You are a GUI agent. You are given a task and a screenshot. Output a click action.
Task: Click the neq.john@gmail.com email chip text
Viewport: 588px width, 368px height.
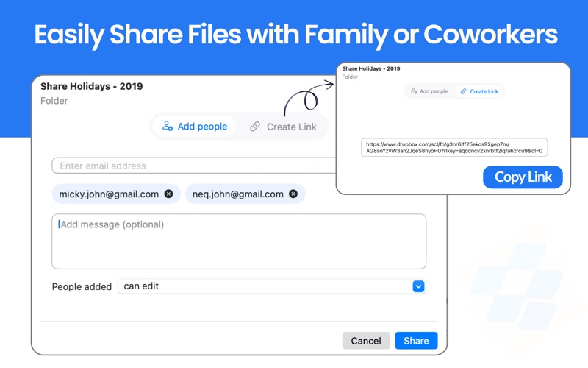[237, 194]
